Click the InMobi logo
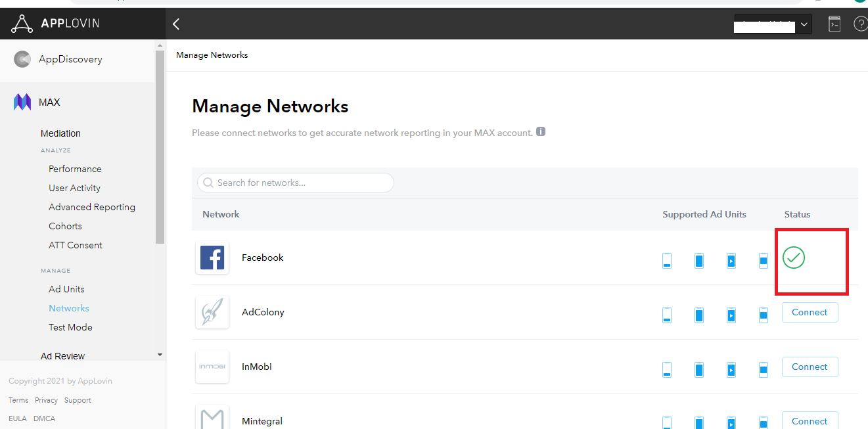The width and height of the screenshot is (868, 429). (x=212, y=367)
